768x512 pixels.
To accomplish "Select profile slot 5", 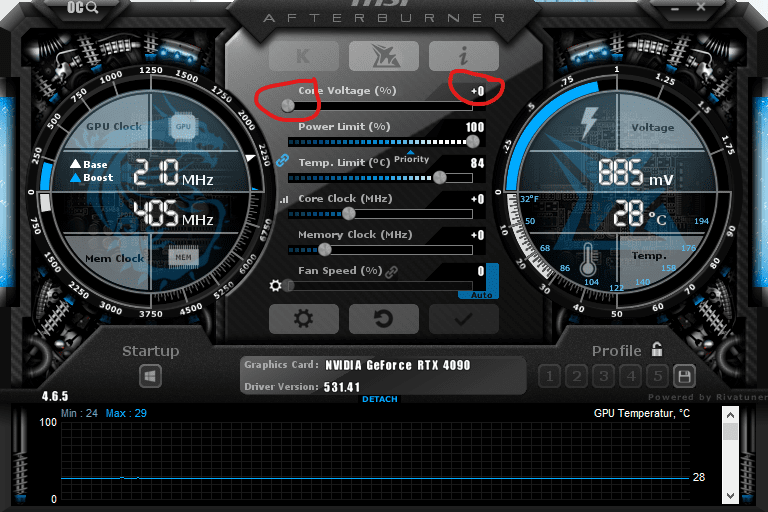I will pyautogui.click(x=657, y=376).
